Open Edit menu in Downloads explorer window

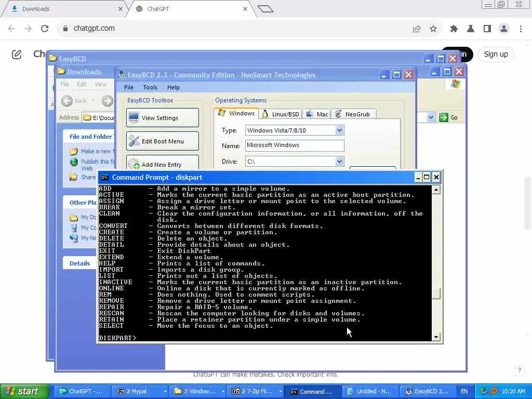(82, 84)
